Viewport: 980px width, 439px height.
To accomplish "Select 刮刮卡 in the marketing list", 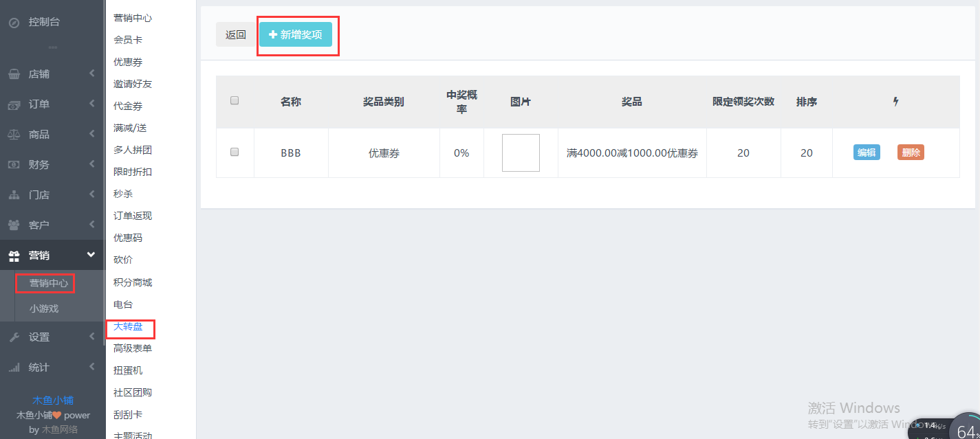I will 128,414.
